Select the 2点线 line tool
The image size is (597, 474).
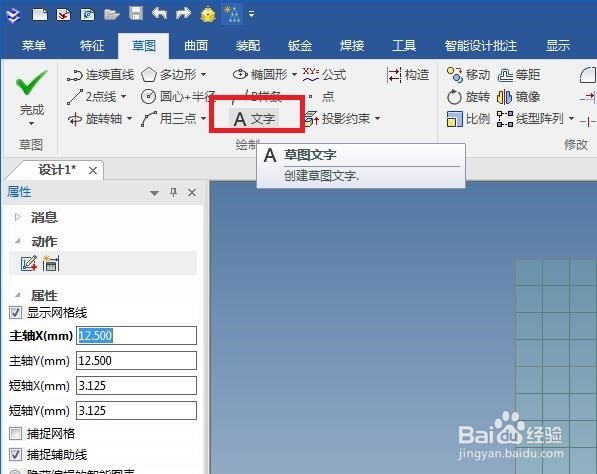92,97
